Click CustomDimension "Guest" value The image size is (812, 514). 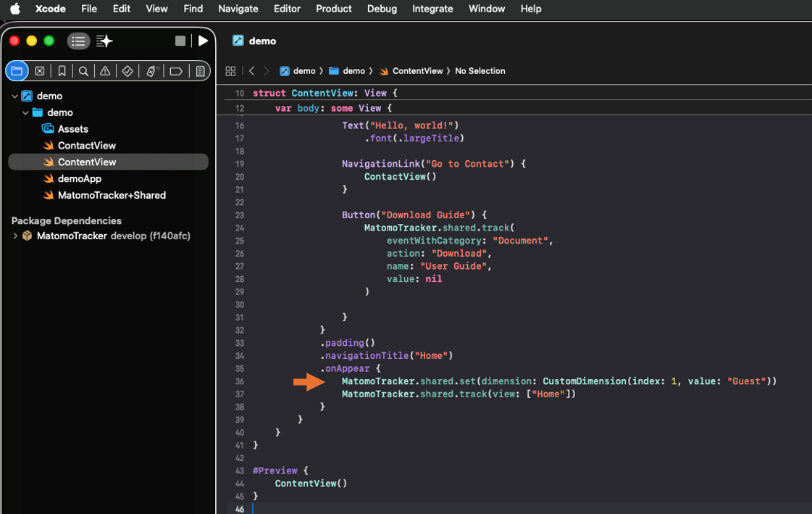(746, 381)
